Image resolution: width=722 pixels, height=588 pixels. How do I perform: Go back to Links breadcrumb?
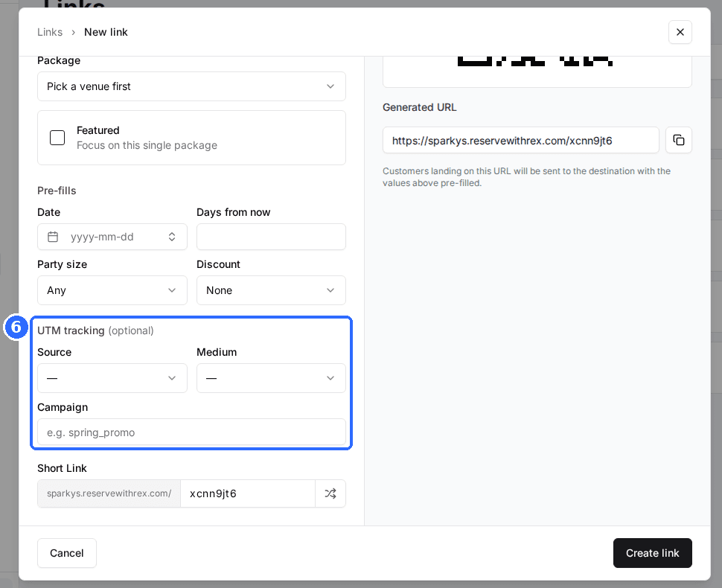point(50,32)
